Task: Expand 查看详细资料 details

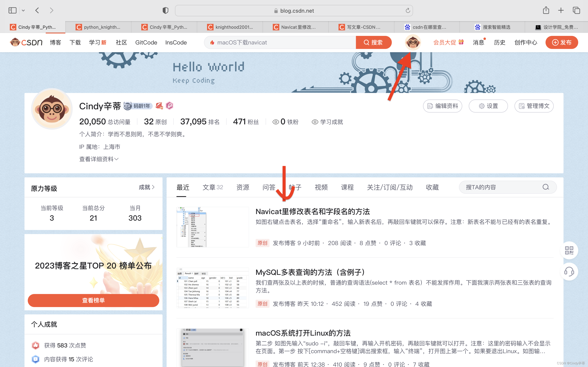Action: [x=99, y=159]
